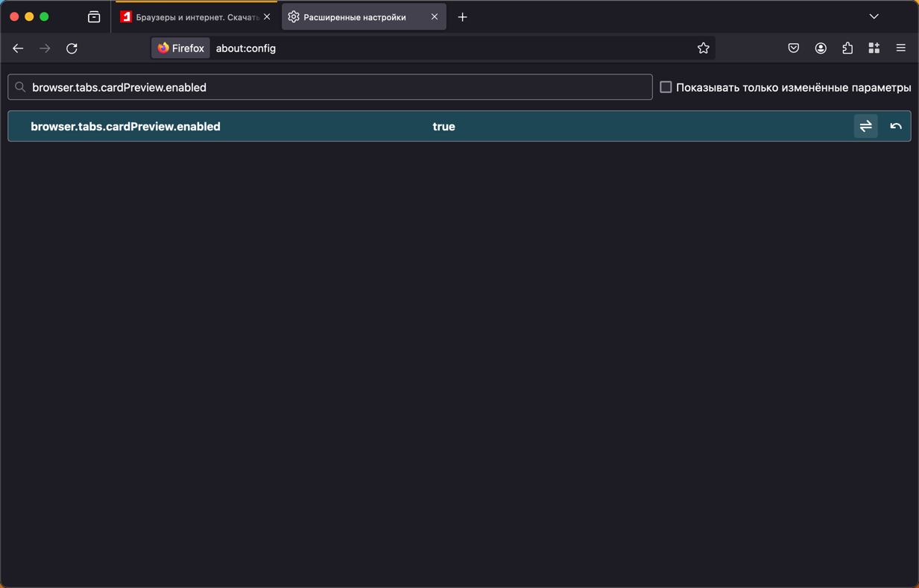Toggle the browser.tabs.cardPreview.enabled value
The height and width of the screenshot is (588, 919).
click(x=865, y=127)
